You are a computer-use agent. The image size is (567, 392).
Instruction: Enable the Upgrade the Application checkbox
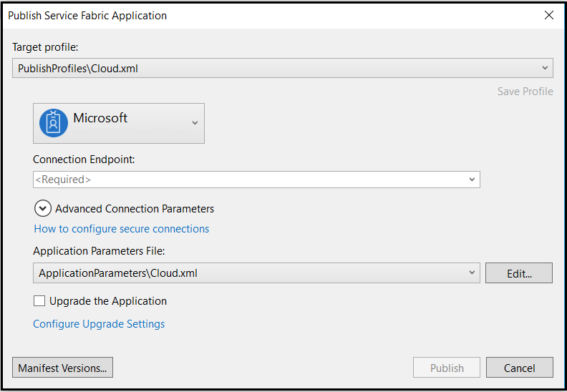coord(39,301)
